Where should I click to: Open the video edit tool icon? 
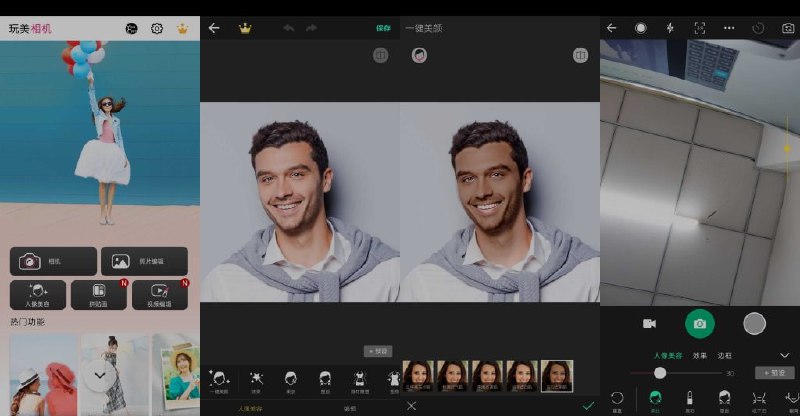tap(159, 294)
